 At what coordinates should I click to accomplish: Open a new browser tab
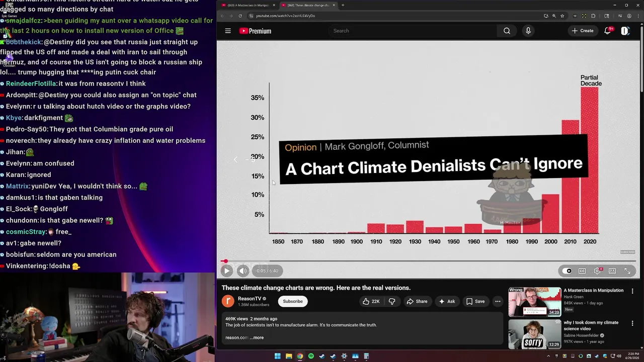[343, 5]
